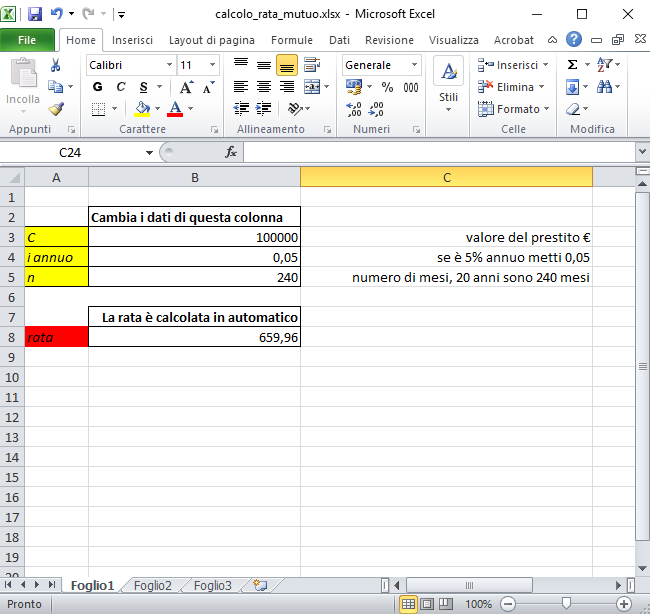The image size is (650, 614).
Task: Switch to sheet Foglio2
Action: [153, 585]
